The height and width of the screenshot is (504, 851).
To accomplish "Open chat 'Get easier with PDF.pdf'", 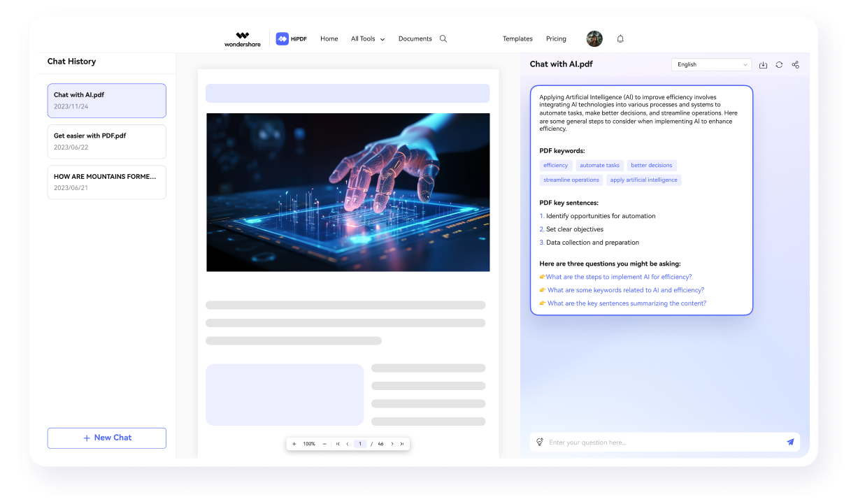I will 106,141.
